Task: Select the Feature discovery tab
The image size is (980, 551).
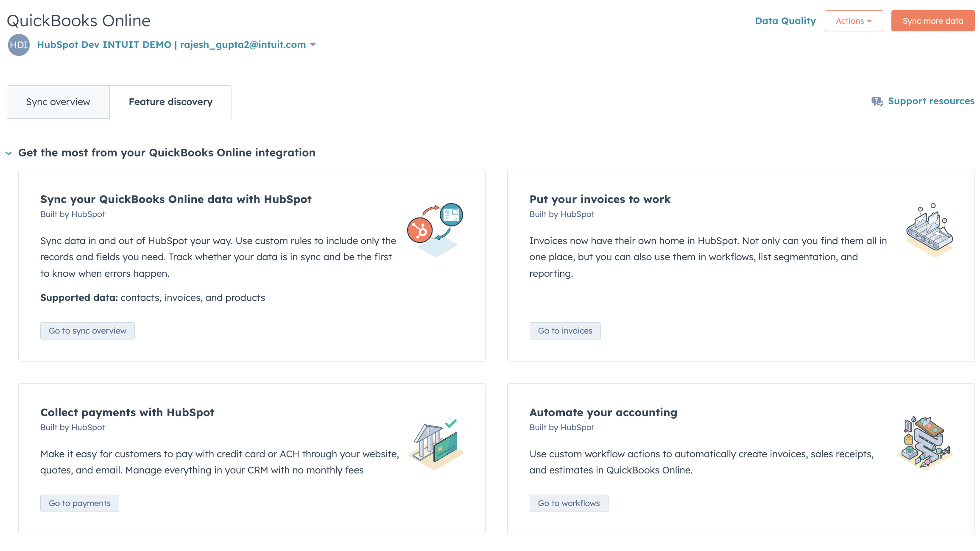Action: click(x=170, y=102)
